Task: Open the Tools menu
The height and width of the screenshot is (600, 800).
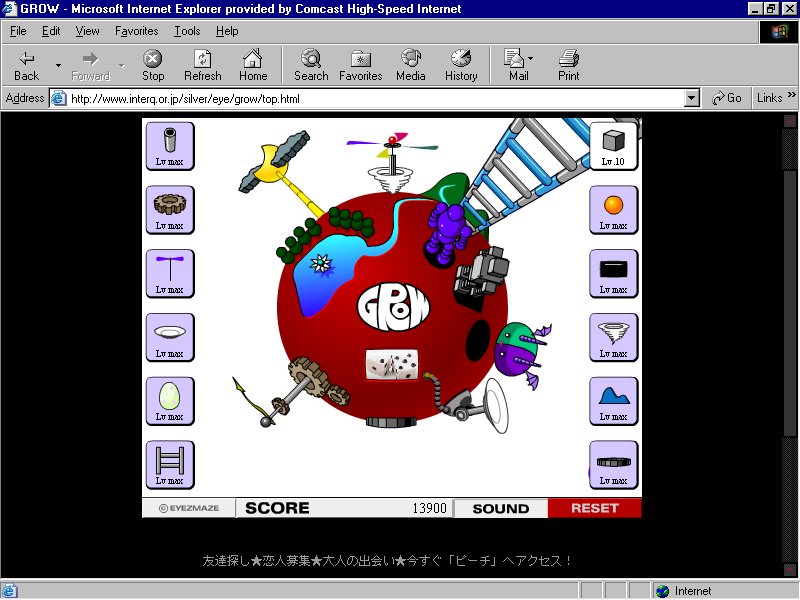Action: (187, 31)
